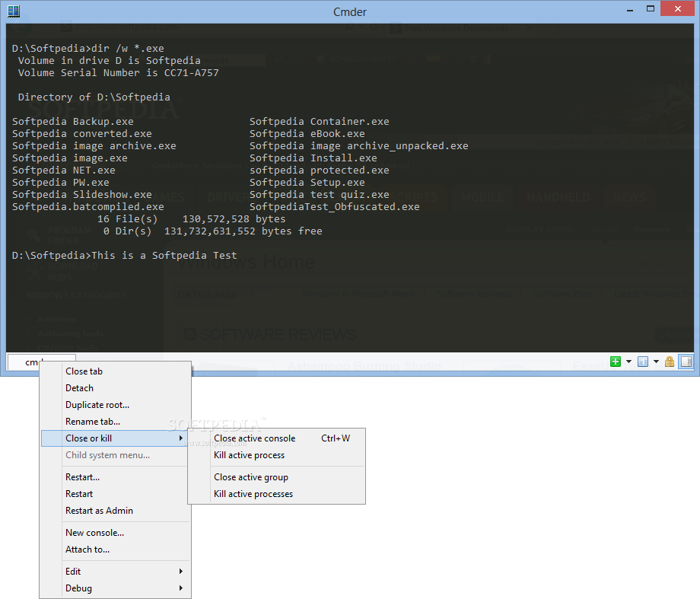Open the Edit submenu item
Screen dimensions: 700x599
[115, 572]
